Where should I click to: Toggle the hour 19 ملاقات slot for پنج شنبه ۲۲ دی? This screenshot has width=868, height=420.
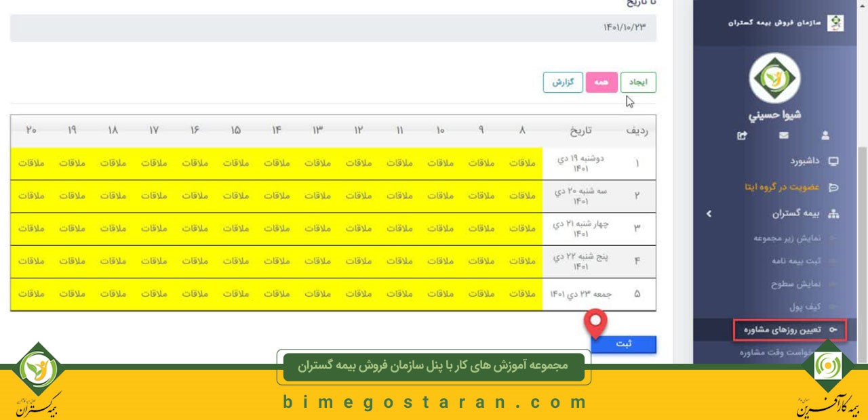[x=72, y=261]
